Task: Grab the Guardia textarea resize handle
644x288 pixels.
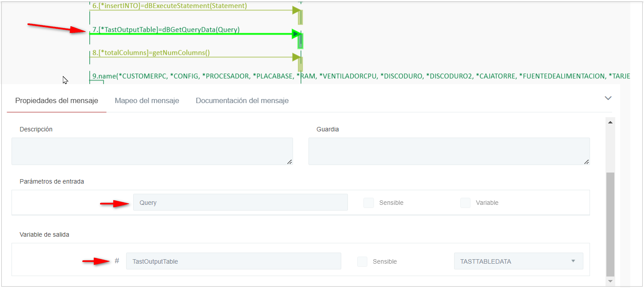Action: coord(586,162)
